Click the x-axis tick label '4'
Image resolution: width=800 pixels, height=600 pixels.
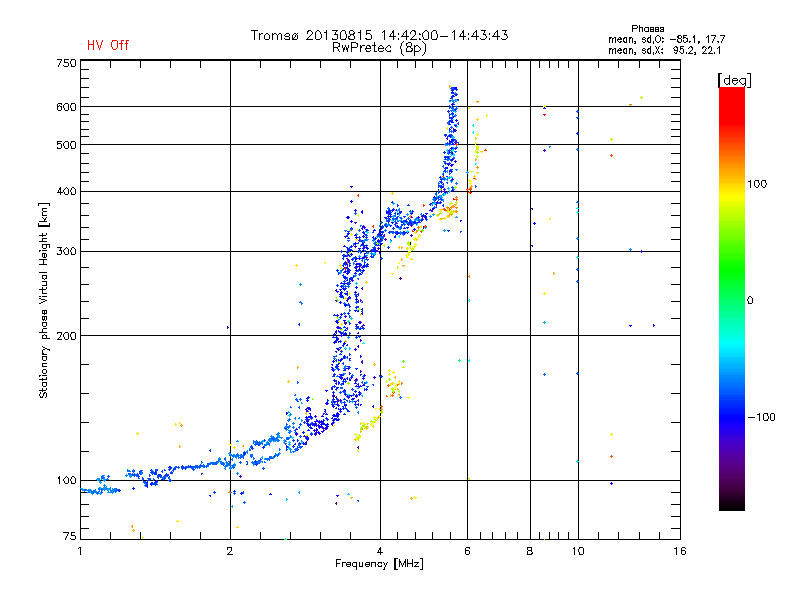tap(380, 551)
